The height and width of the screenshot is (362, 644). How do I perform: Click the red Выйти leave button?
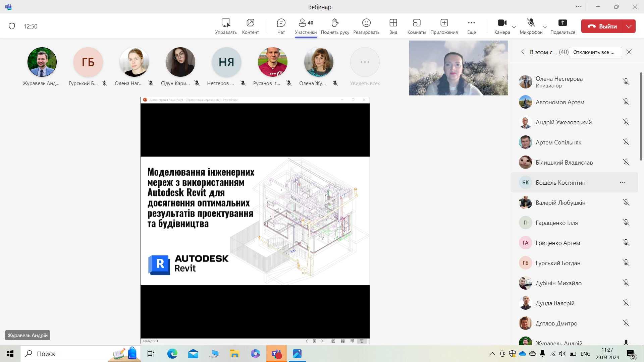[x=602, y=26]
